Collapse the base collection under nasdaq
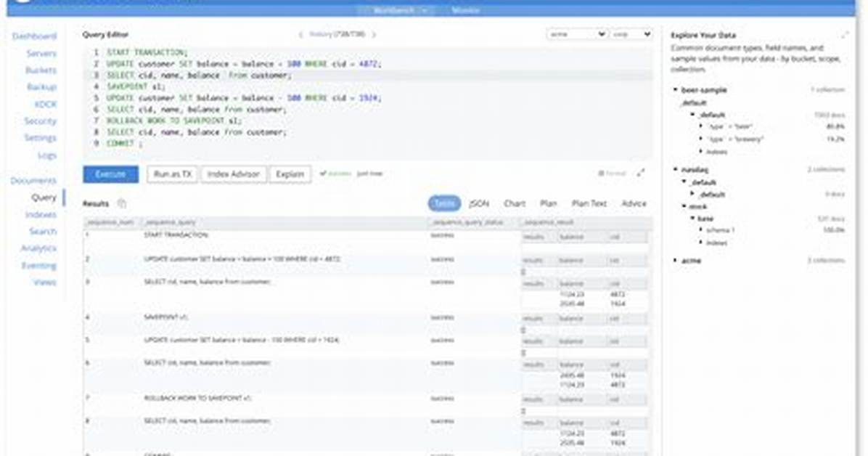 click(x=692, y=219)
